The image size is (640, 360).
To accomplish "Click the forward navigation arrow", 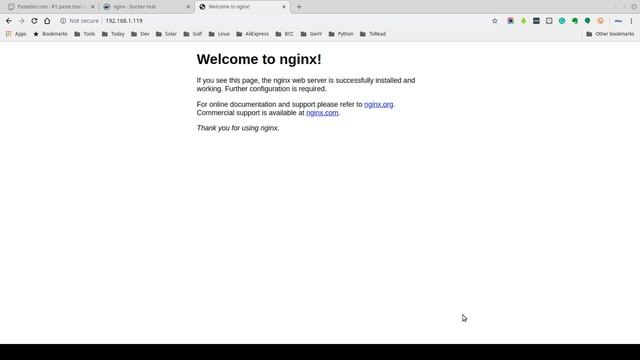I will [x=21, y=21].
